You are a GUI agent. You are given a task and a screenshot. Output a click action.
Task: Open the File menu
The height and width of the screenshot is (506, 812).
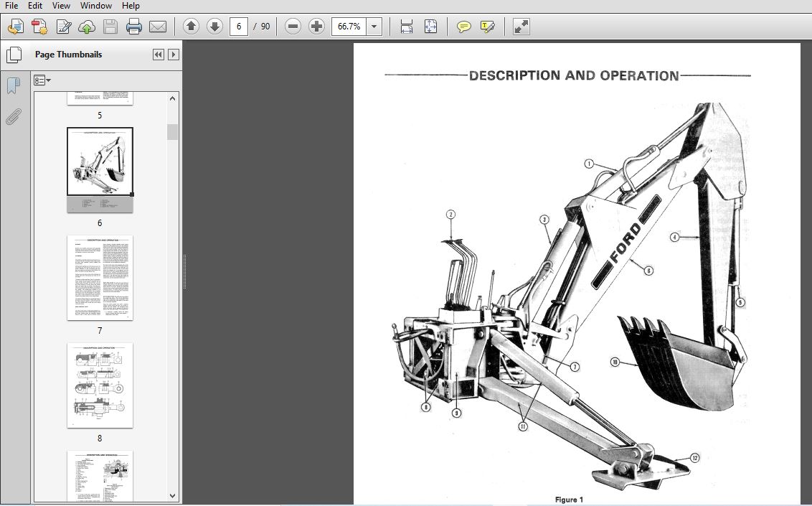point(11,6)
